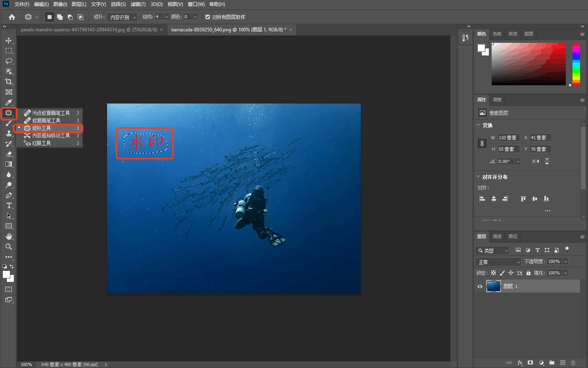Select the Move tool
Image resolution: width=588 pixels, height=368 pixels.
9,41
